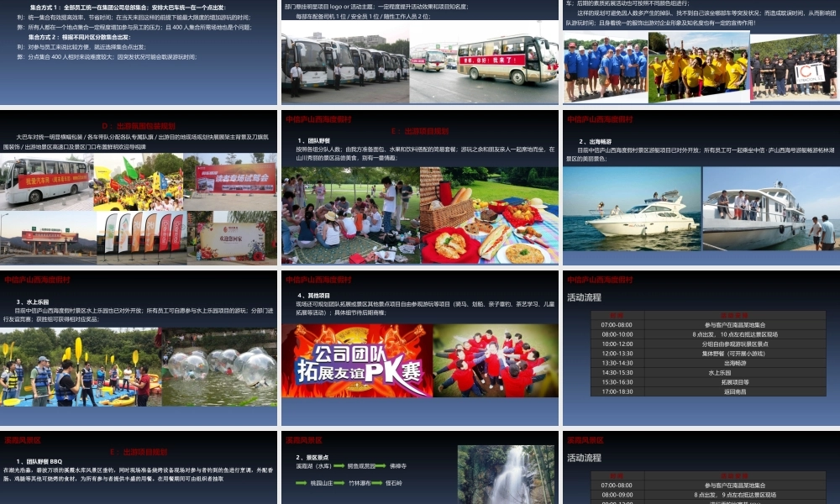Click the schedule entry 集体野餐（可开展小游戏）
This screenshot has height=504, width=840.
coord(735,354)
